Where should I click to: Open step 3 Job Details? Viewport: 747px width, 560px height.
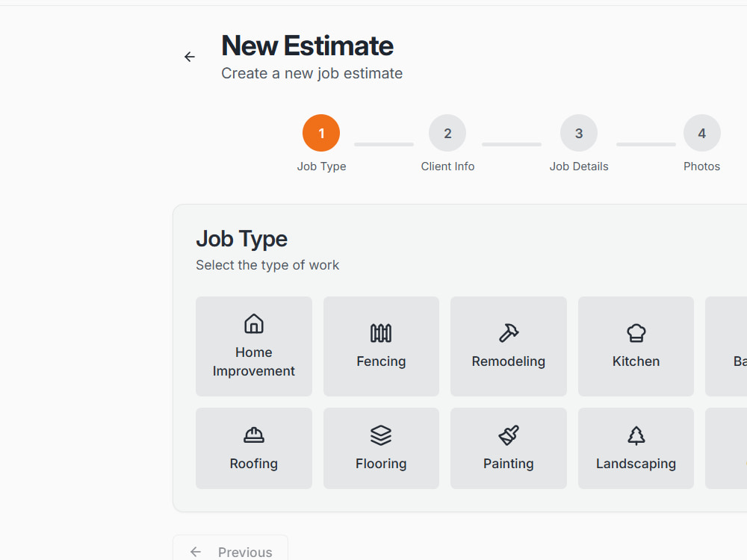click(x=579, y=133)
